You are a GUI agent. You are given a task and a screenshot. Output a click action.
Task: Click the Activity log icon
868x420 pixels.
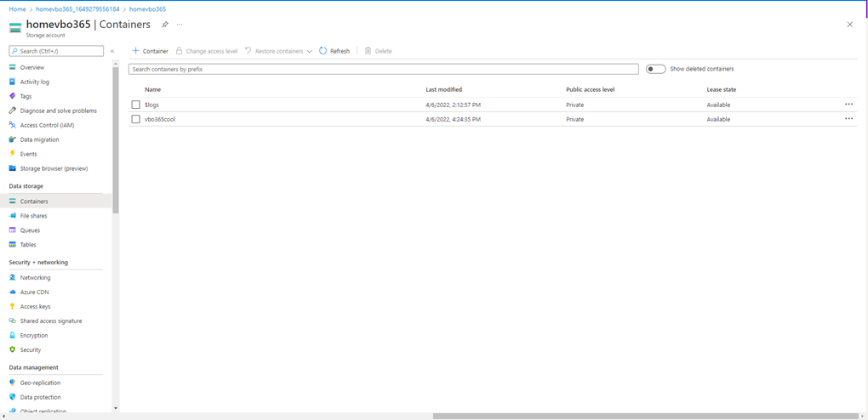[x=12, y=82]
